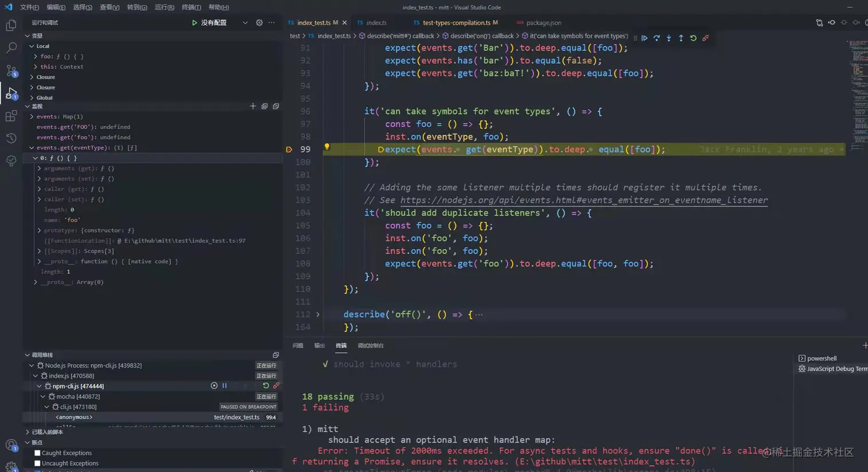Remove all watch expressions in 监视 header

(276, 106)
